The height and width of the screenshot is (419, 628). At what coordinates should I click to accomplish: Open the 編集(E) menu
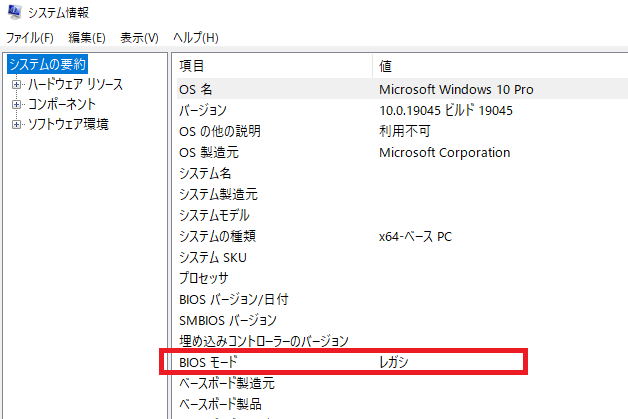[x=87, y=38]
